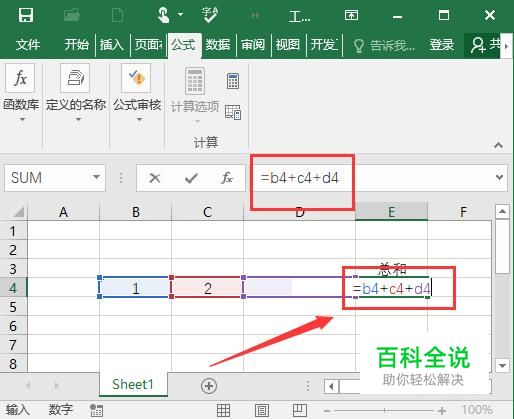514x419 pixels.
Task: Open the Name Box dropdown arrow
Action: point(96,177)
